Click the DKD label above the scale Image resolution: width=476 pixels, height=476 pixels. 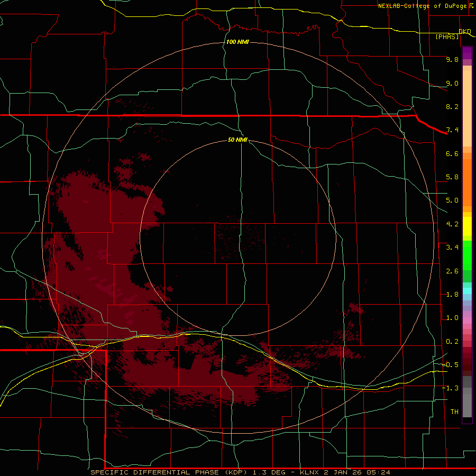(465, 32)
